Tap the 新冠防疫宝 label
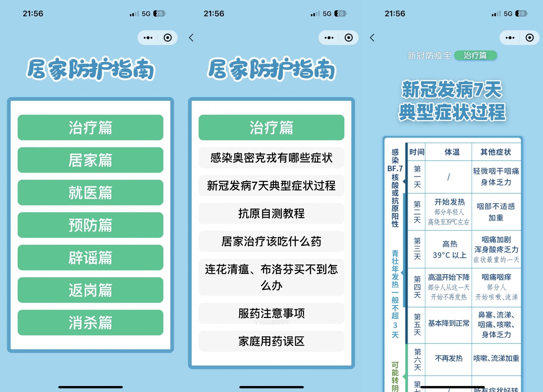Viewport: 543px width, 392px height. [429, 56]
